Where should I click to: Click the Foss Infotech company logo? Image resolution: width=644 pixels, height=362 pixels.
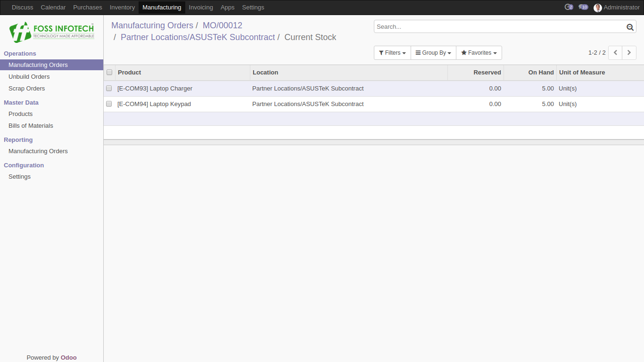tap(52, 32)
